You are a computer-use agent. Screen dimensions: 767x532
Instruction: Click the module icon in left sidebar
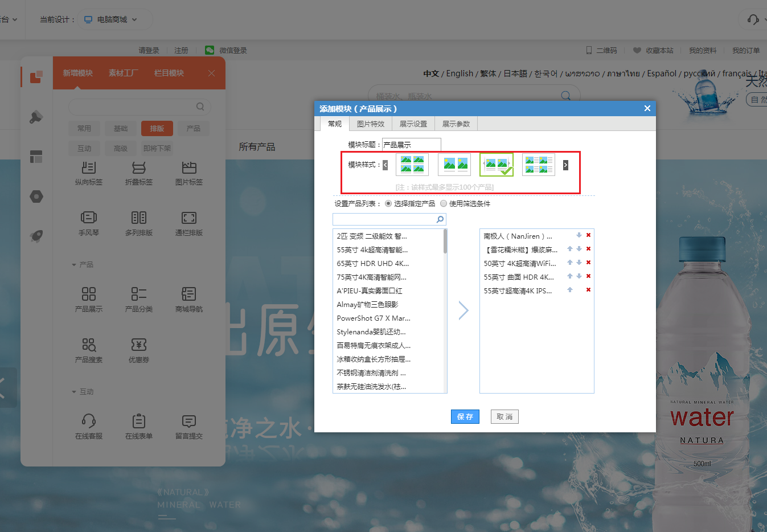(x=36, y=76)
